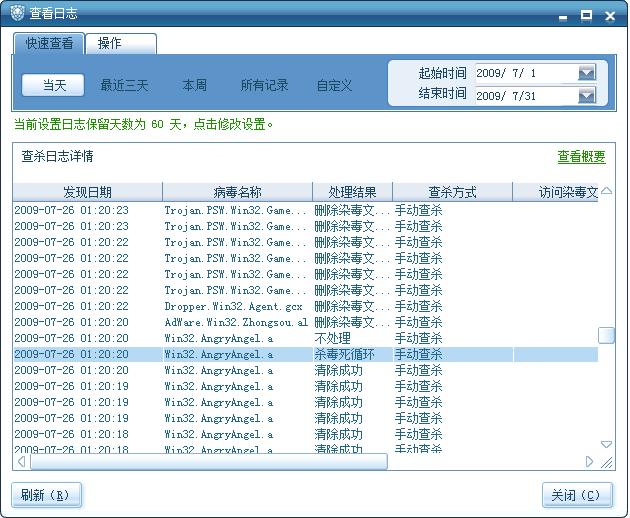Select the 本周 filter

194,85
